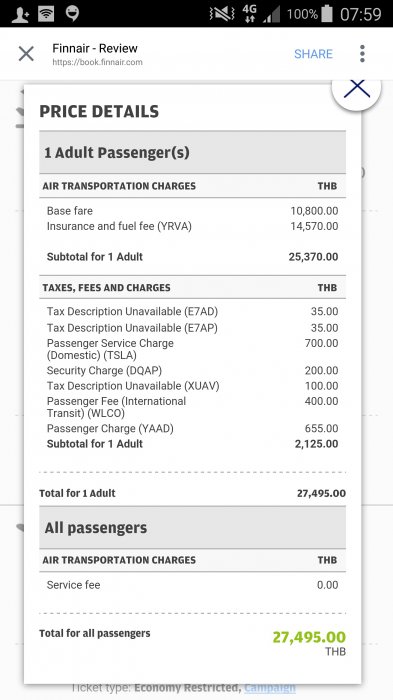Tap the Security Charge (DQAP) row
Screen dimensions: 393x700
[192, 371]
